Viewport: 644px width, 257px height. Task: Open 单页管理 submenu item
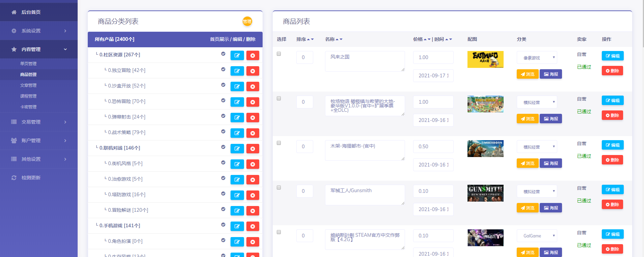click(28, 63)
